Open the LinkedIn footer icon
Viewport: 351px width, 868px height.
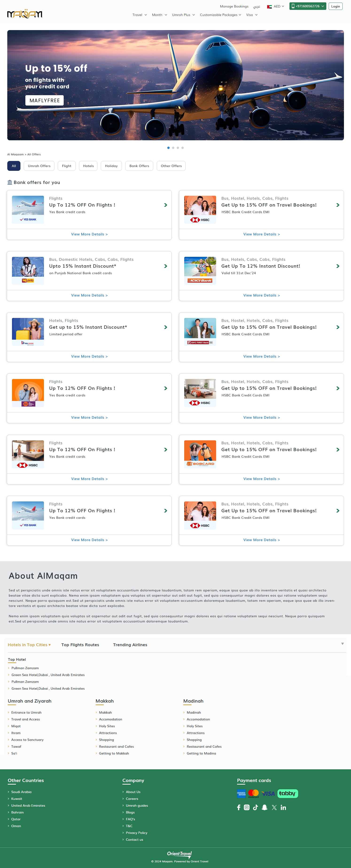[283, 807]
